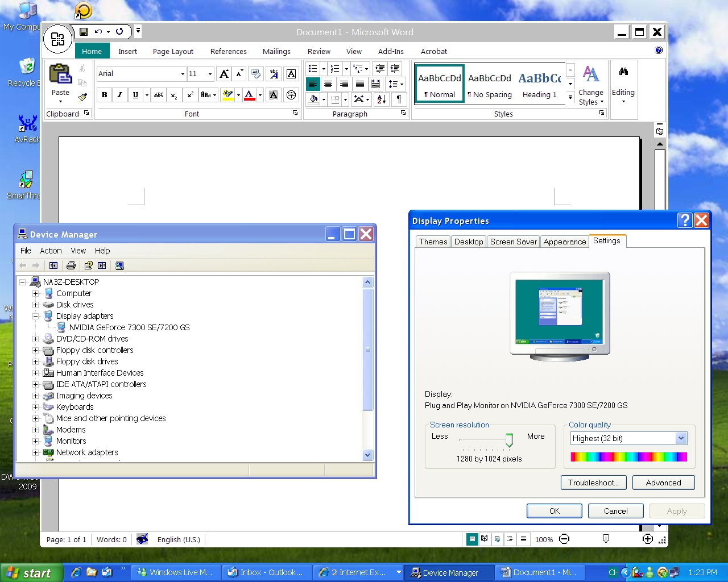
Task: Click Scan for hardware changes icon in Device Manager
Action: pos(119,265)
